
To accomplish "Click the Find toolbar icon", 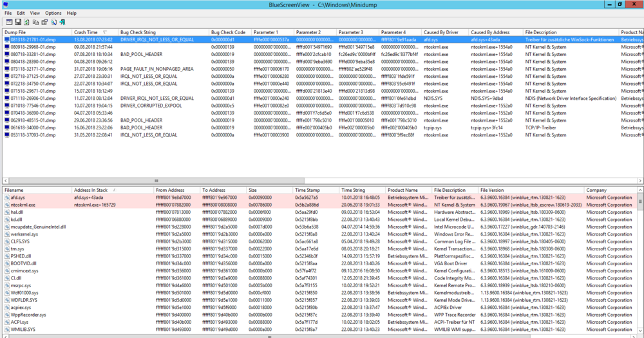I will [x=53, y=22].
